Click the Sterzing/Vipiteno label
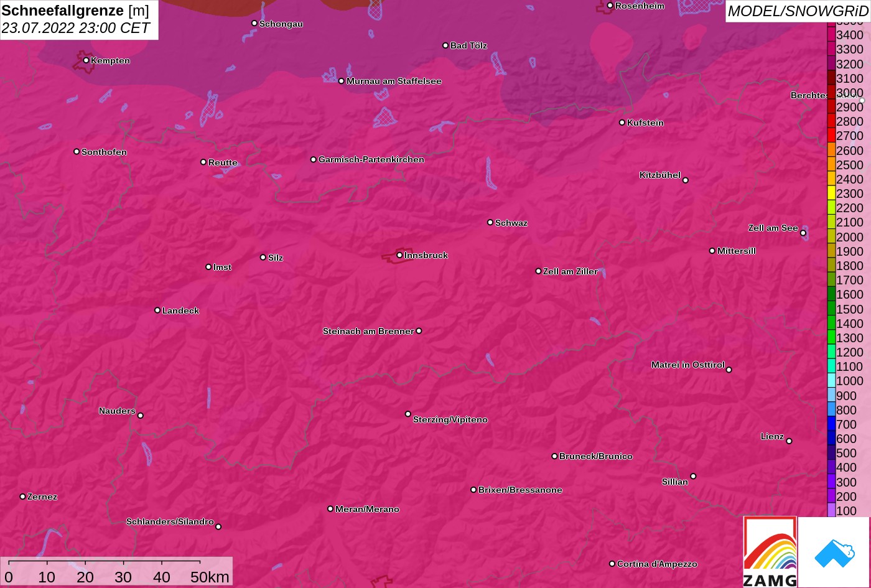 coord(450,419)
